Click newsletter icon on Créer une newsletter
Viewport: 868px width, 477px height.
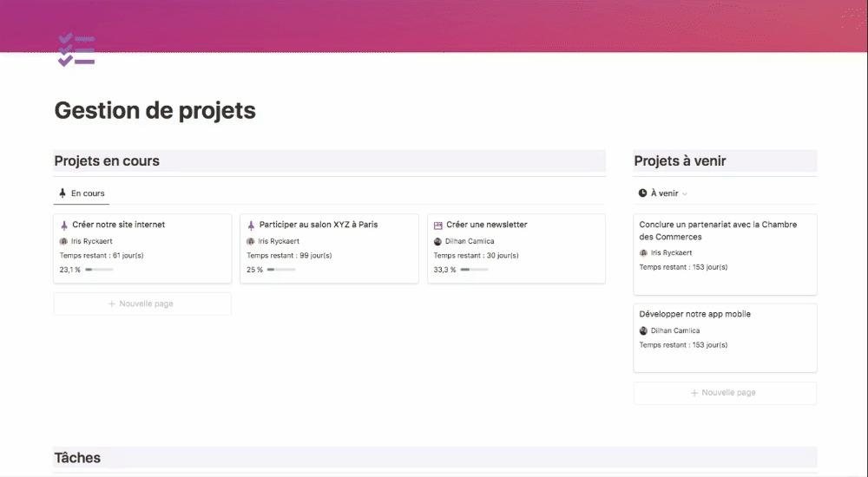437,225
